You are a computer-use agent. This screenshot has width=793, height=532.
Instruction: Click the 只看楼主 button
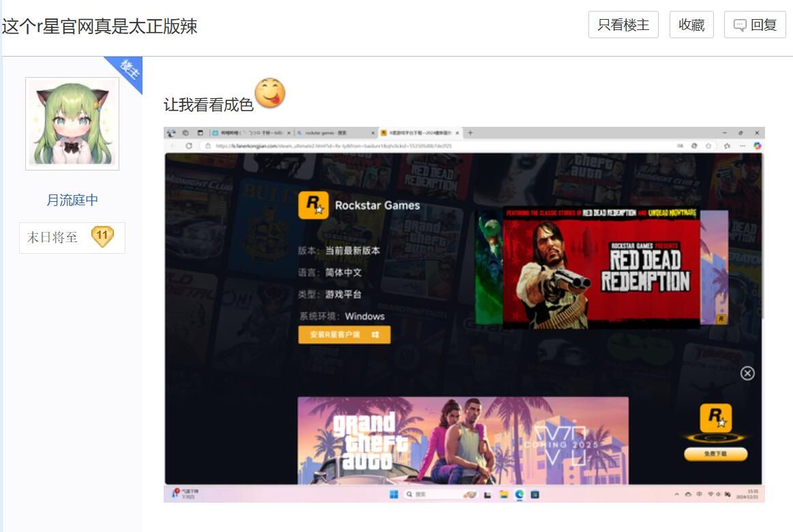click(623, 25)
